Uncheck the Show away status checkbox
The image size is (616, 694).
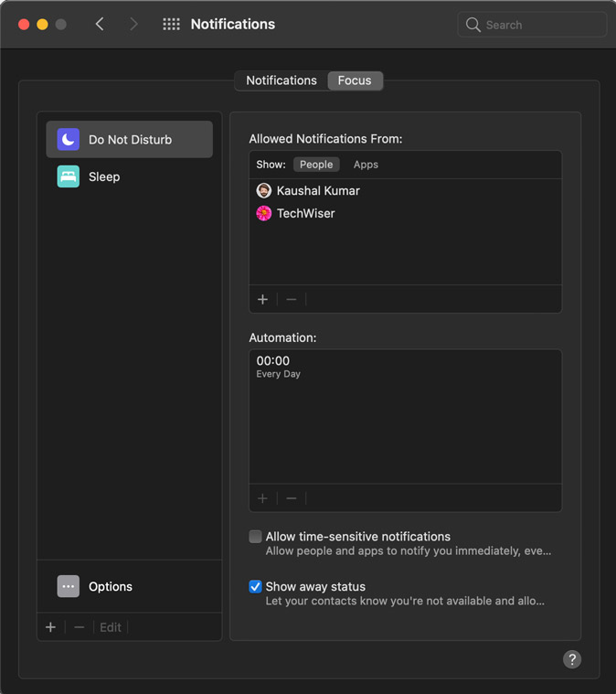(x=256, y=587)
